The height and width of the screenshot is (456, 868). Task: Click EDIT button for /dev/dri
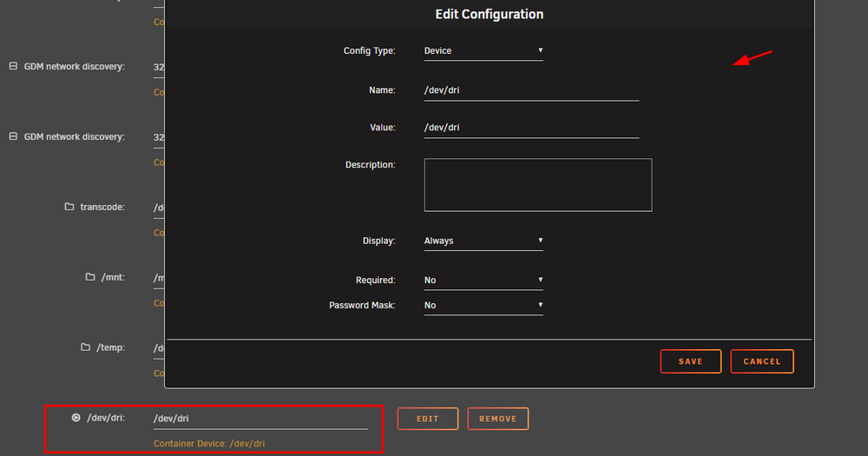427,419
